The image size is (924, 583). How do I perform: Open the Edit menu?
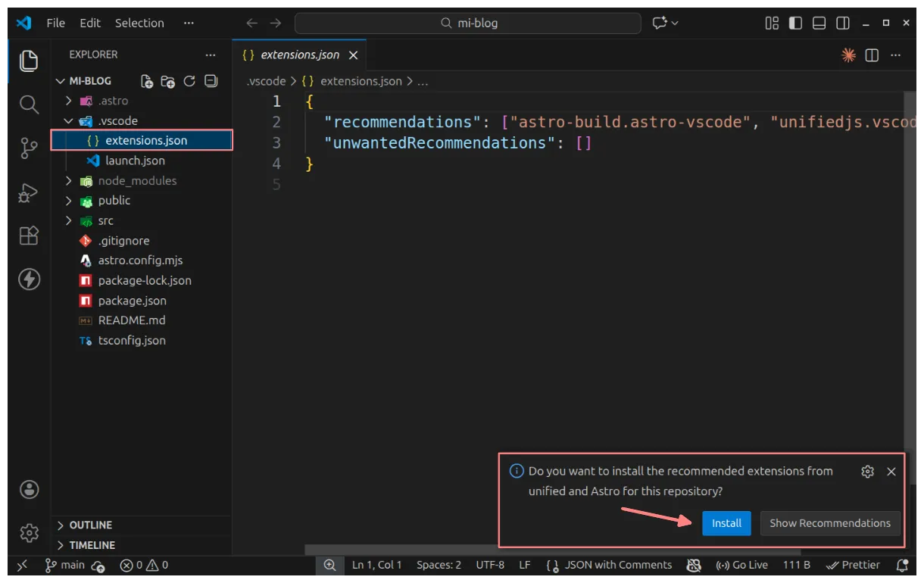(x=90, y=23)
